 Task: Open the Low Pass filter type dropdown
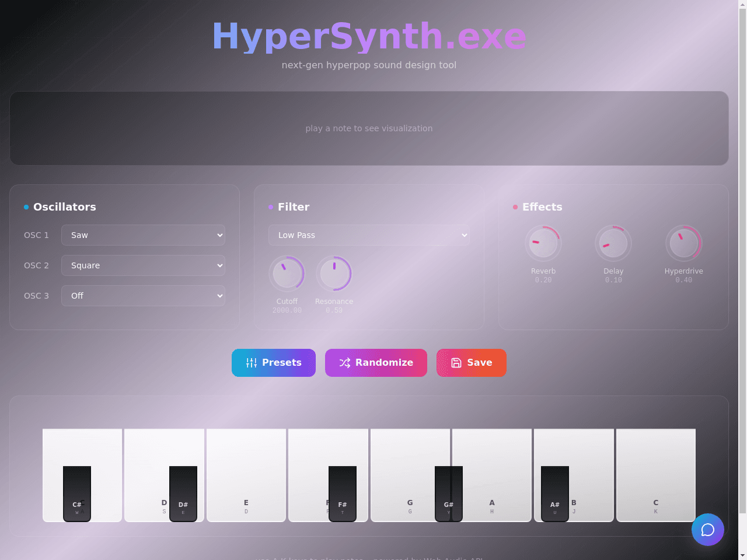[369, 235]
